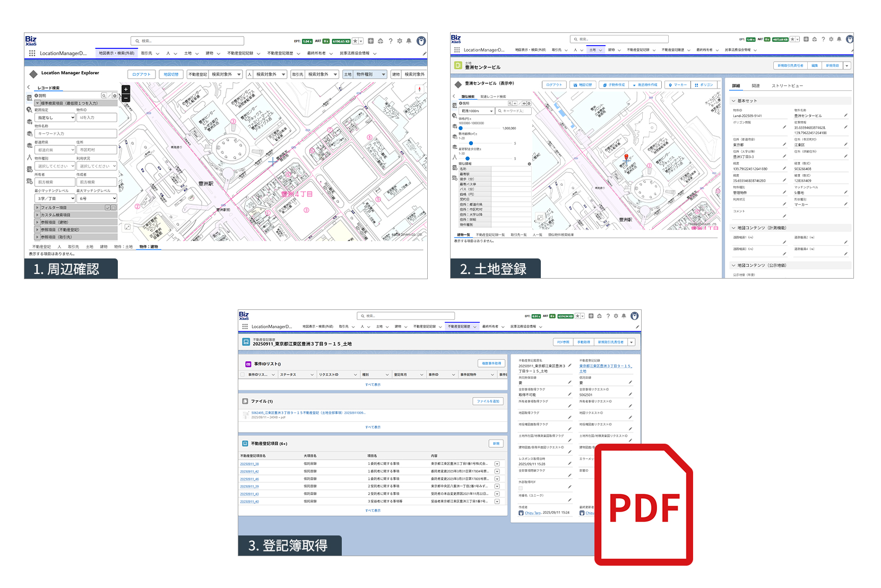Click the notifications bell icon
881x588 pixels.
coord(409,40)
